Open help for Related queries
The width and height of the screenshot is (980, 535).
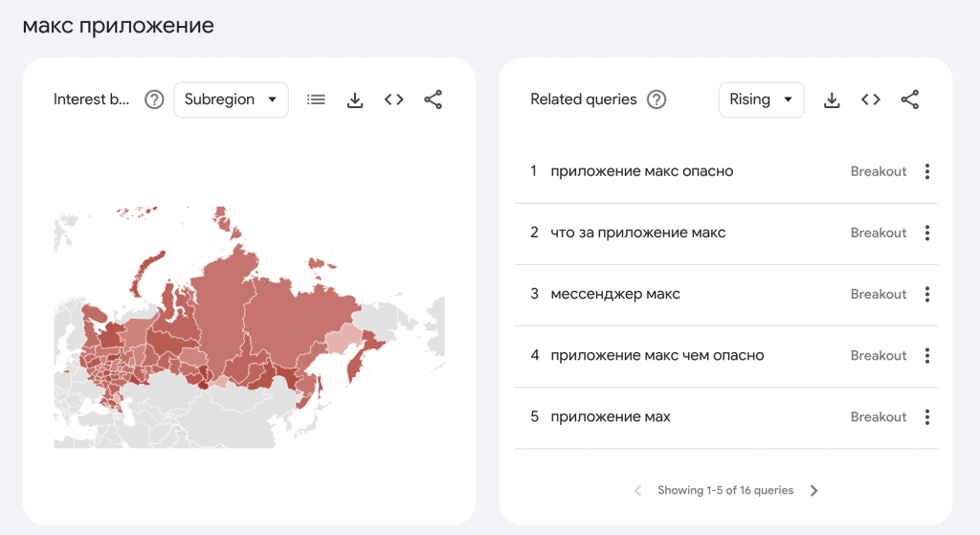coord(656,100)
